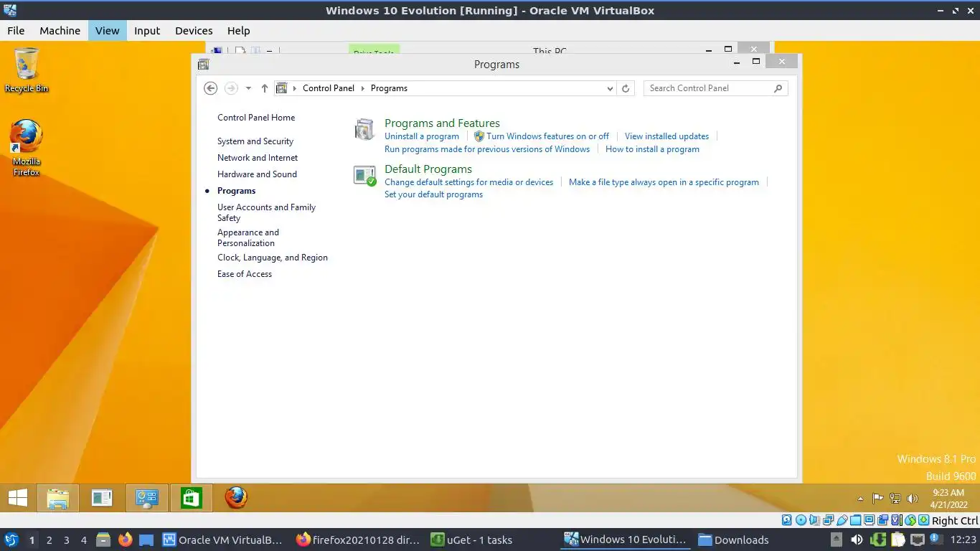This screenshot has width=980, height=551.
Task: Click Control Panel in the address breadcrumb
Action: [329, 88]
